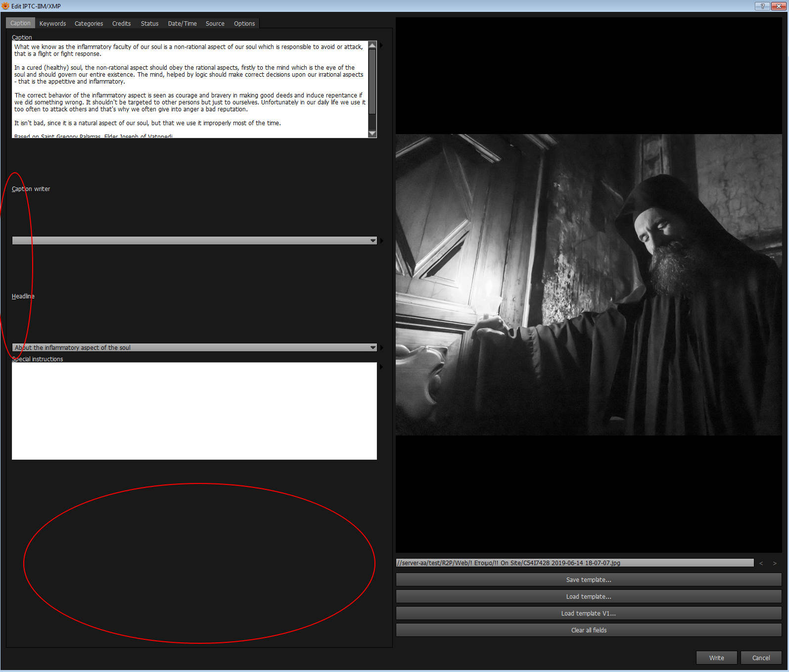Open the arrow menu beside the Headline field
This screenshot has height=672, width=789.
tap(381, 347)
